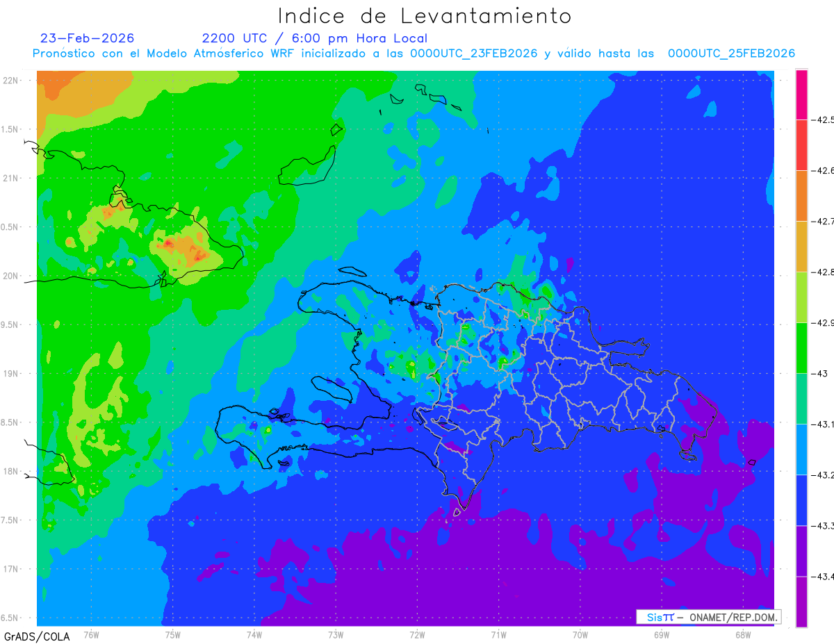Screen dimensions: 834x644
Task: Click the '21N' latitude label
Action: click(x=10, y=178)
